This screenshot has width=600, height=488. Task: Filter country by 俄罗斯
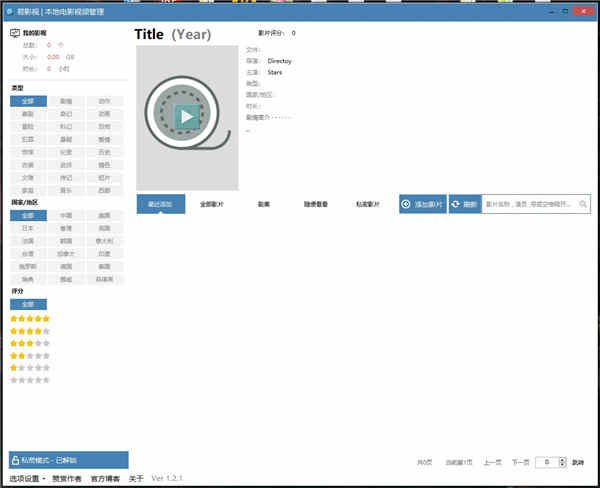[x=28, y=266]
